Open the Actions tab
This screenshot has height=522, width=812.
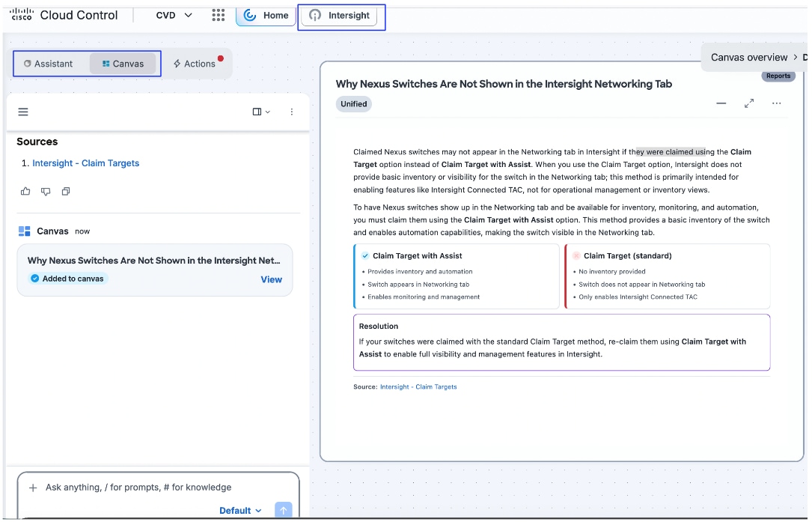pos(194,64)
